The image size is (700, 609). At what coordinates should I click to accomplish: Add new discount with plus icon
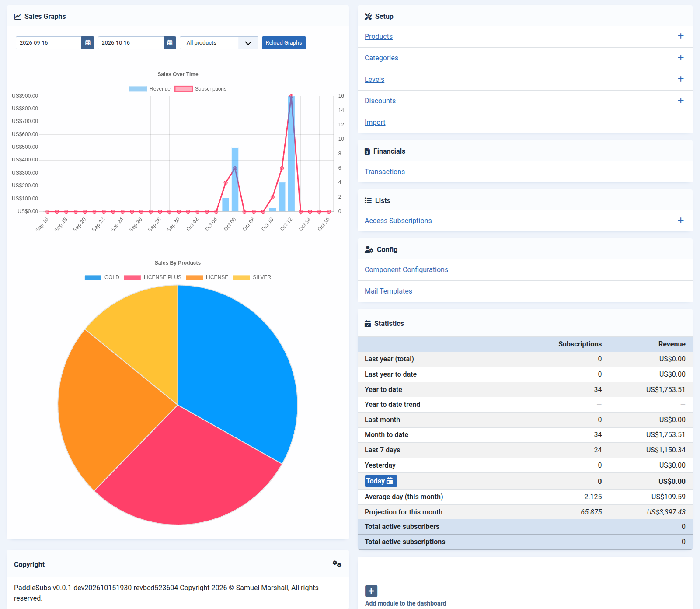(680, 101)
